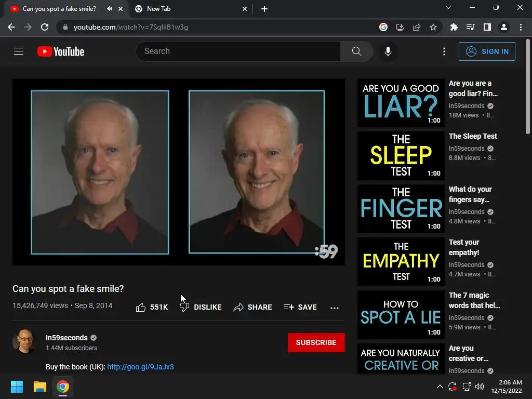Click the Chrome taskbar icon
Screen dimensions: 532x399
click(x=63, y=387)
